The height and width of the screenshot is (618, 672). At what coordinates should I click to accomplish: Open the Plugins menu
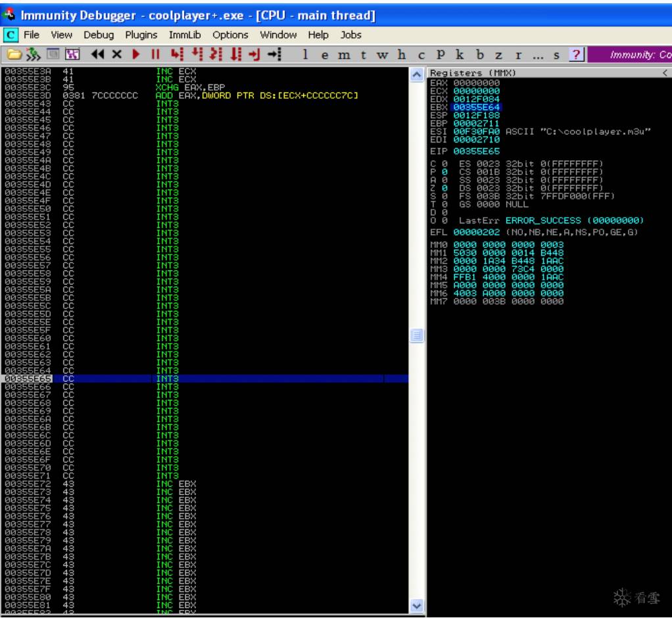(x=141, y=35)
